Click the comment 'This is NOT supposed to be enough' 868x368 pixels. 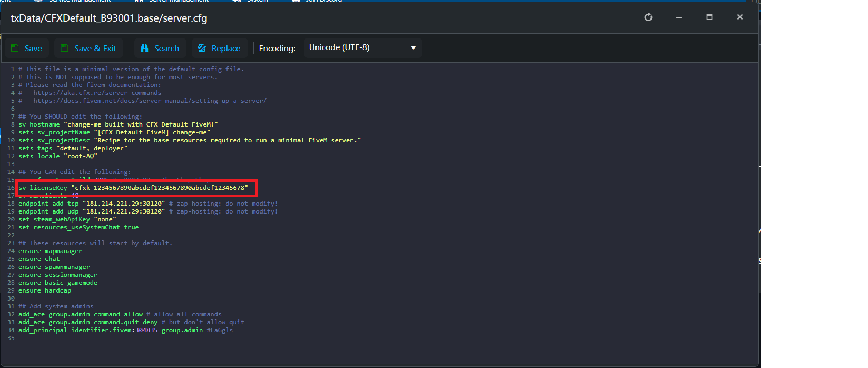point(118,77)
